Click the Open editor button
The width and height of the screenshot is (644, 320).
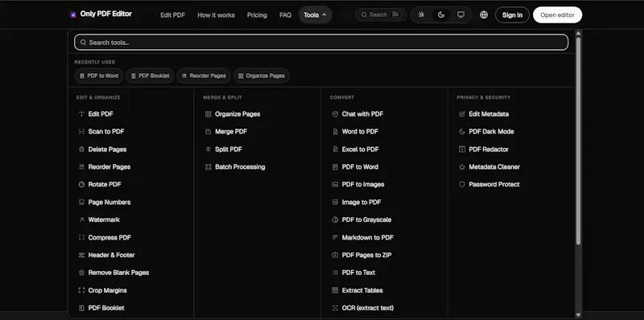pos(557,14)
